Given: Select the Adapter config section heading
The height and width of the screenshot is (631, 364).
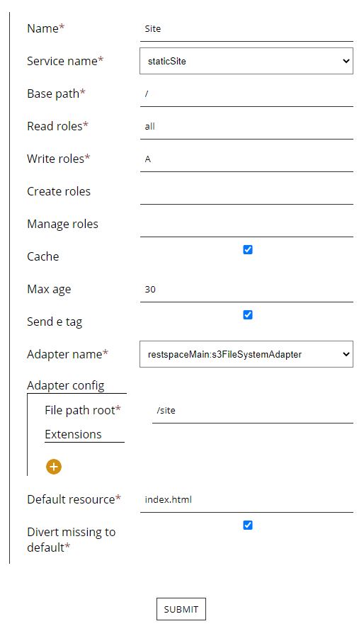Looking at the screenshot, I should click(x=66, y=385).
